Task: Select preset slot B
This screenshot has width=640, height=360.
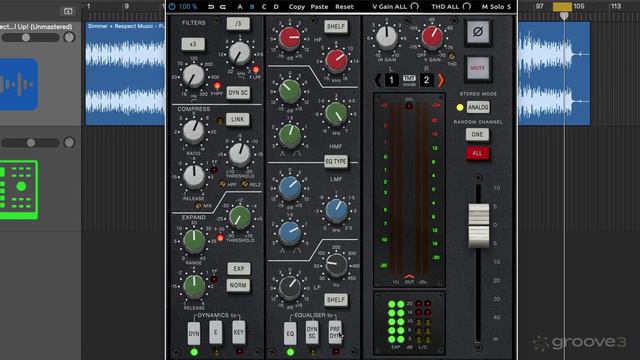Action: pyautogui.click(x=252, y=7)
